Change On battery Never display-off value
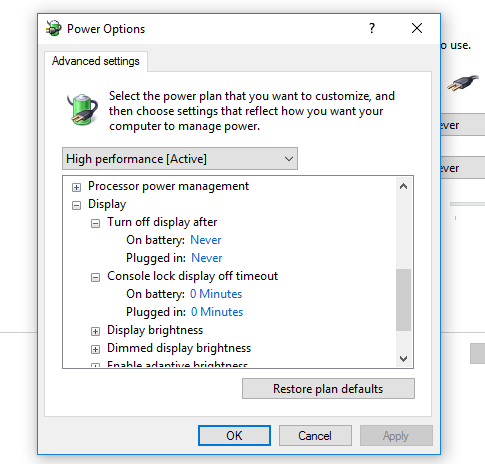 click(206, 240)
